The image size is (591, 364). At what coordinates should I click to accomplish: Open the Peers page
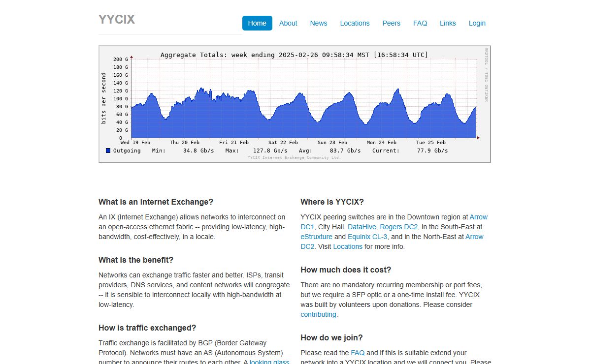tap(392, 23)
